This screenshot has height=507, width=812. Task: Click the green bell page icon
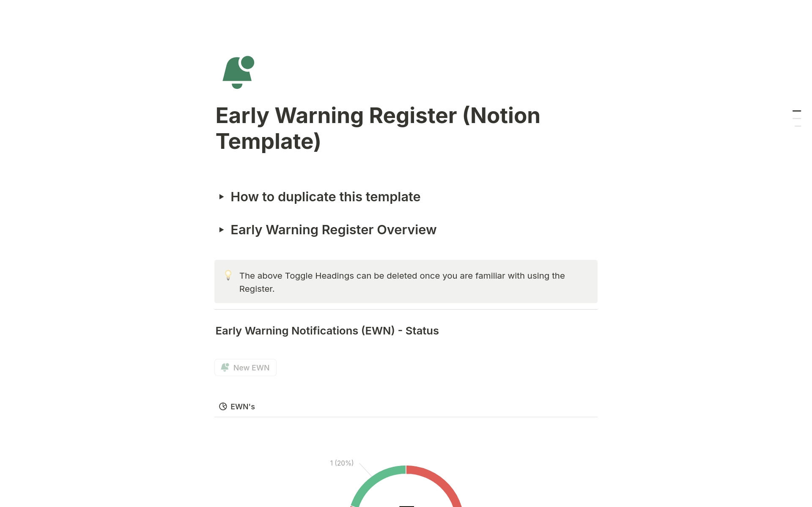(237, 72)
